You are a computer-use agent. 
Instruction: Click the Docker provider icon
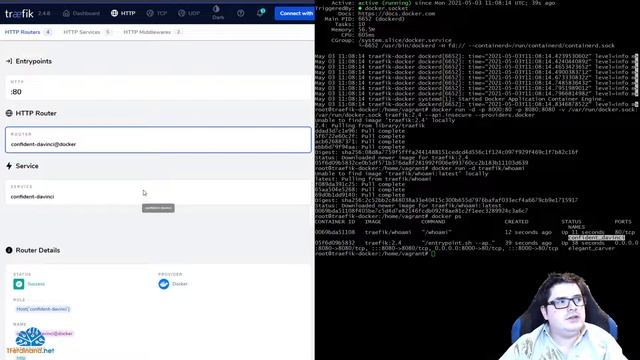pyautogui.click(x=164, y=284)
